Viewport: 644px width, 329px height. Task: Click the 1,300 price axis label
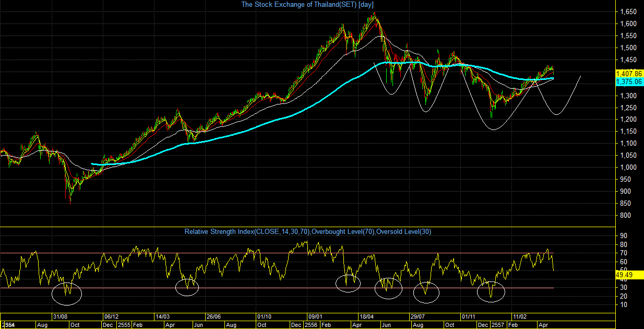(627, 96)
